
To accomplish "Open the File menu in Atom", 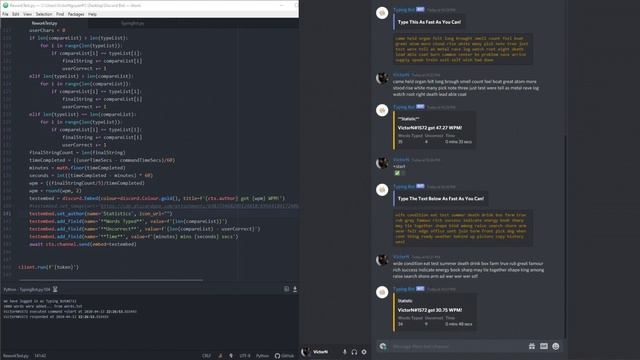I will 5,14.
